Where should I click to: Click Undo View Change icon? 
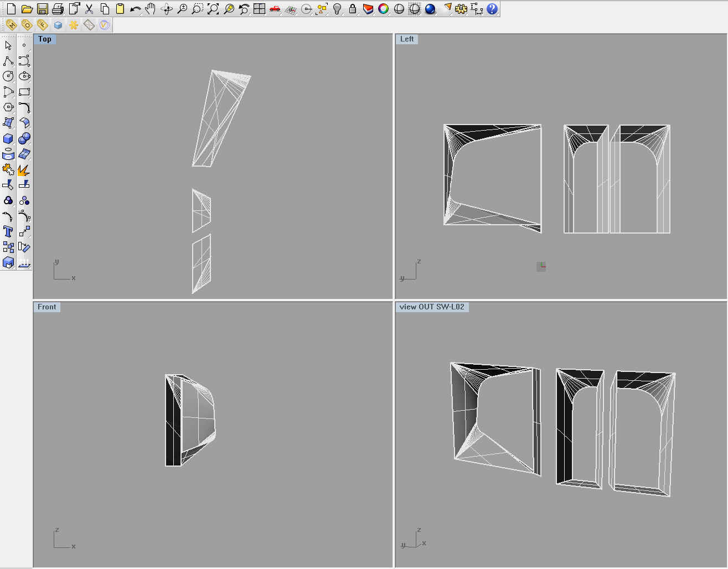(x=244, y=9)
